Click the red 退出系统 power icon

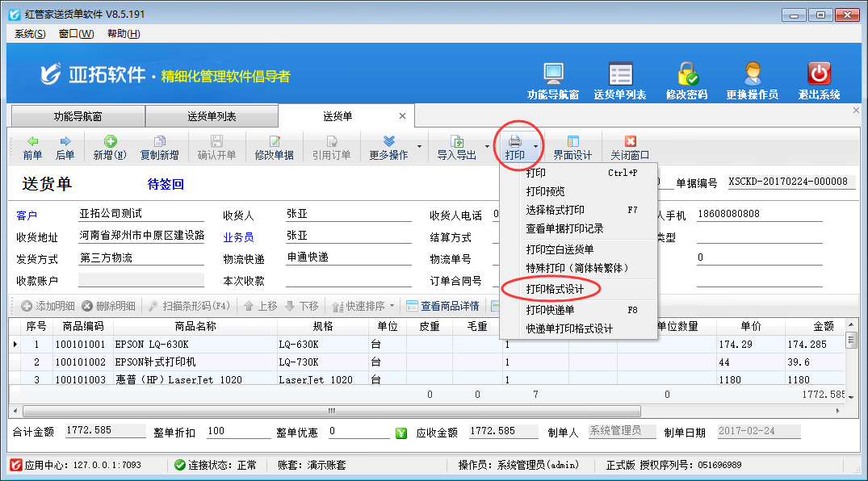click(819, 74)
